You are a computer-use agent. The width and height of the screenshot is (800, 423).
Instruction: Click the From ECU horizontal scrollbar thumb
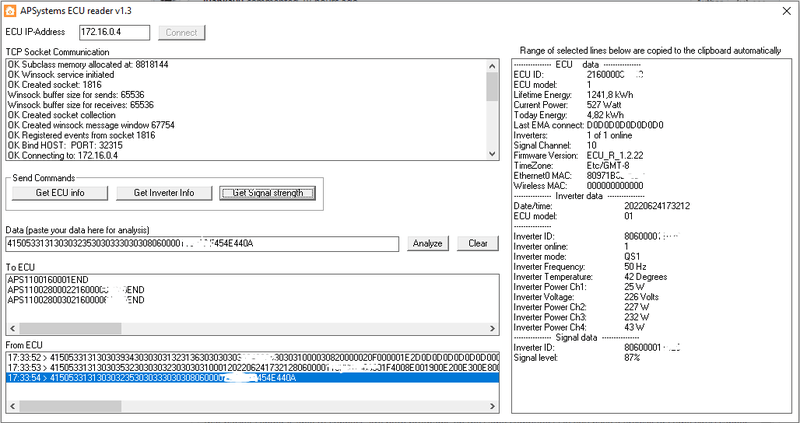click(70, 407)
